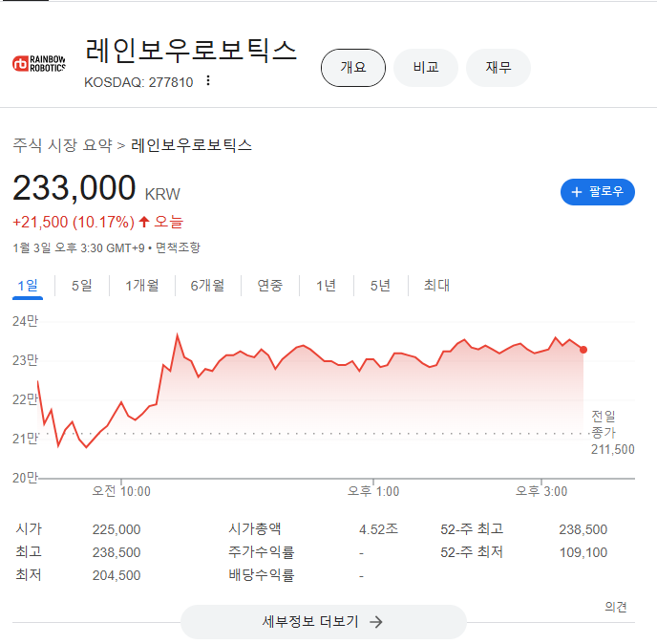Click the Rainbow Robotics logo

39,64
